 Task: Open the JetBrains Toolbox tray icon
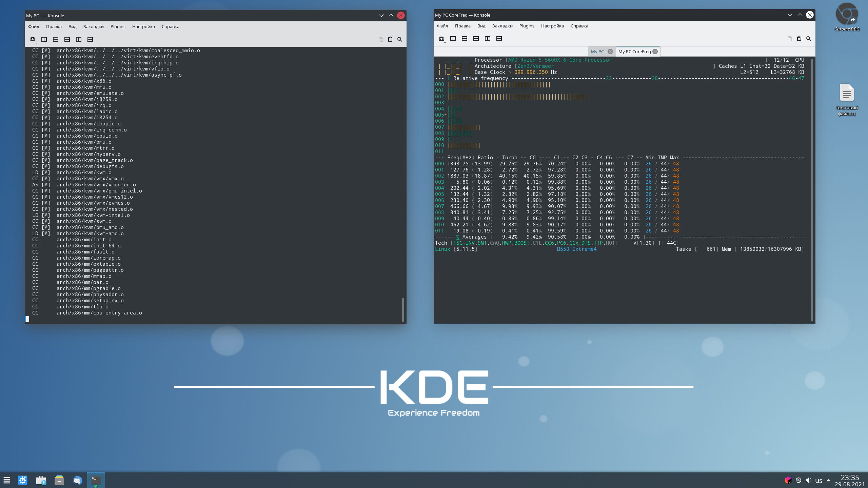tap(788, 480)
